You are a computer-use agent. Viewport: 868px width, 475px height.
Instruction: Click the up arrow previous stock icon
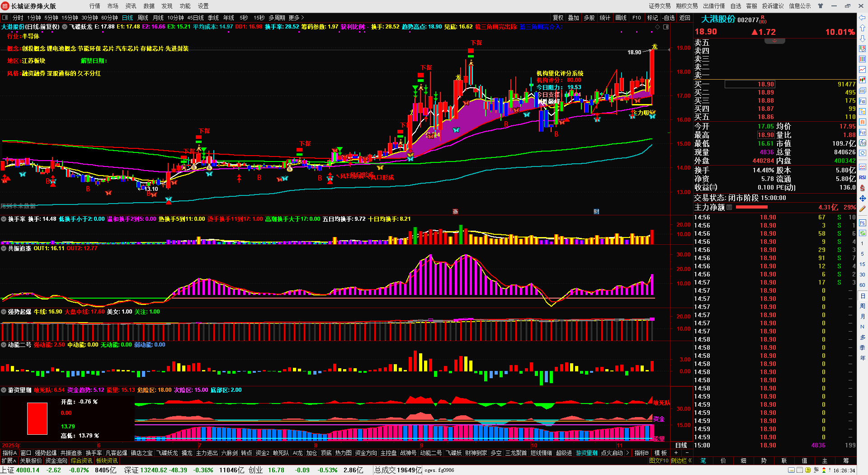[x=863, y=28]
